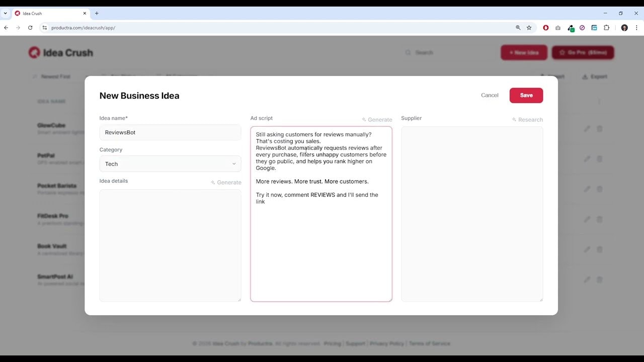644x362 pixels.
Task: Open the Terms of Service footer link
Action: pyautogui.click(x=430, y=343)
